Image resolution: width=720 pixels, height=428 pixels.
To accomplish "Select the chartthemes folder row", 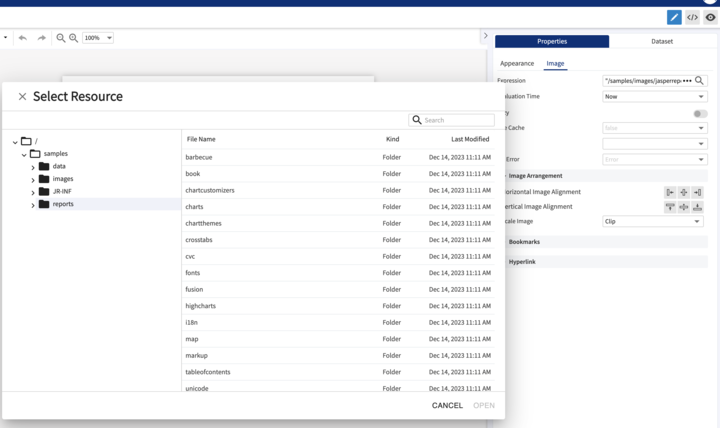I will 339,223.
